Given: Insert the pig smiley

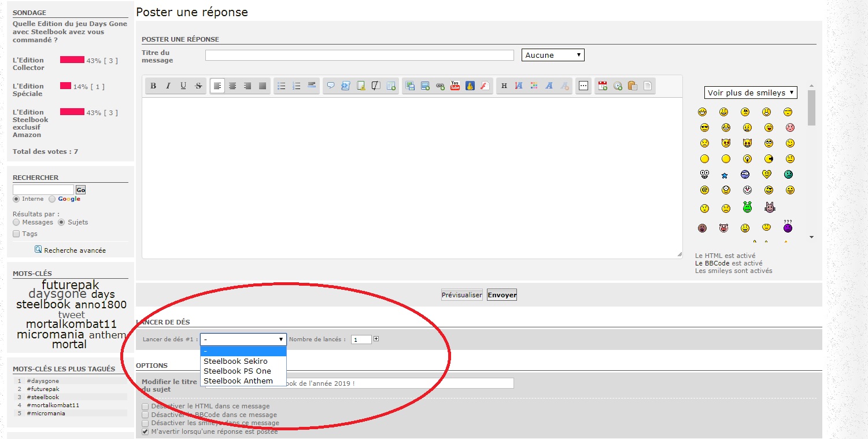Looking at the screenshot, I should (723, 228).
